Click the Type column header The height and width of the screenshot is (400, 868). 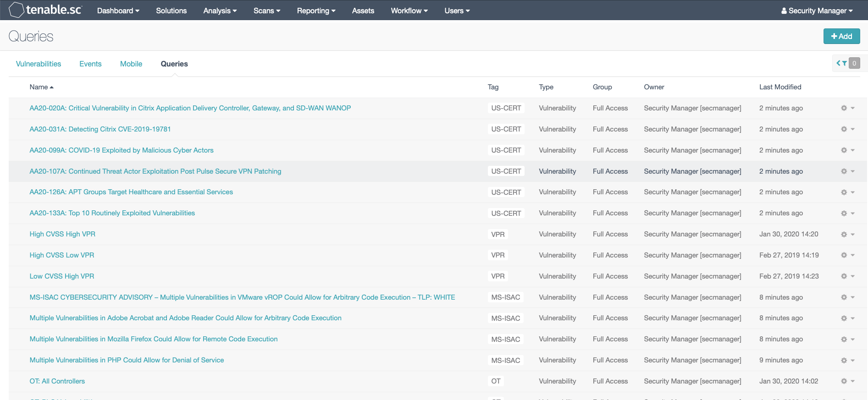(x=546, y=87)
